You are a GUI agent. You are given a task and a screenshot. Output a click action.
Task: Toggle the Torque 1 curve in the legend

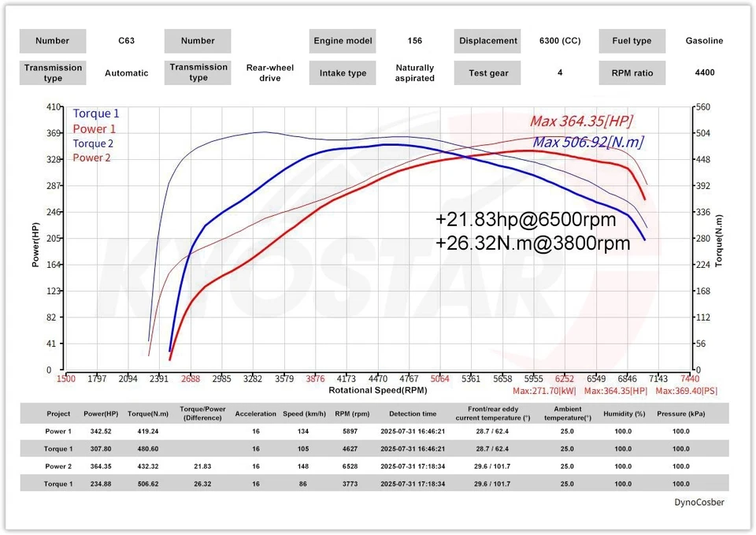pos(95,113)
